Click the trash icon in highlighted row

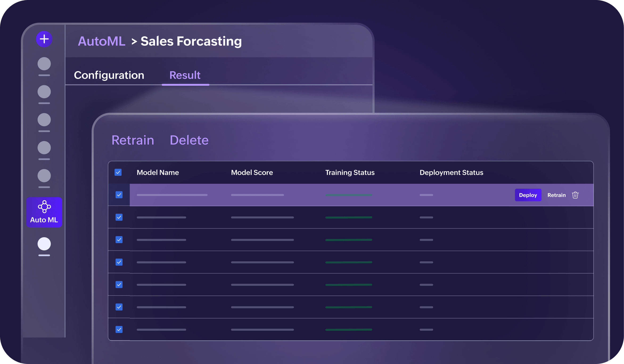575,195
